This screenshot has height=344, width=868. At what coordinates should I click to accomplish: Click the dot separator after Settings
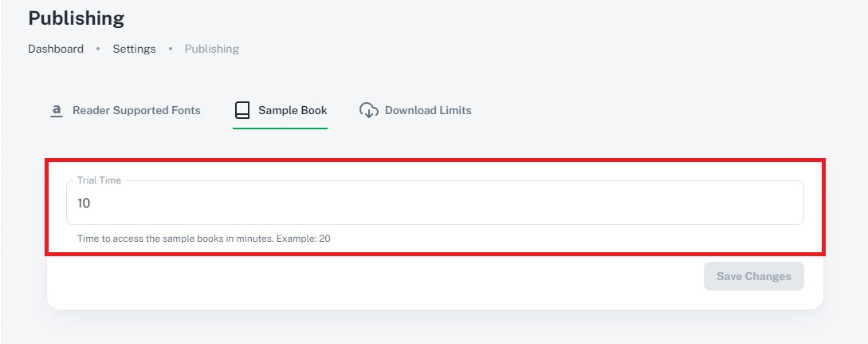(171, 49)
